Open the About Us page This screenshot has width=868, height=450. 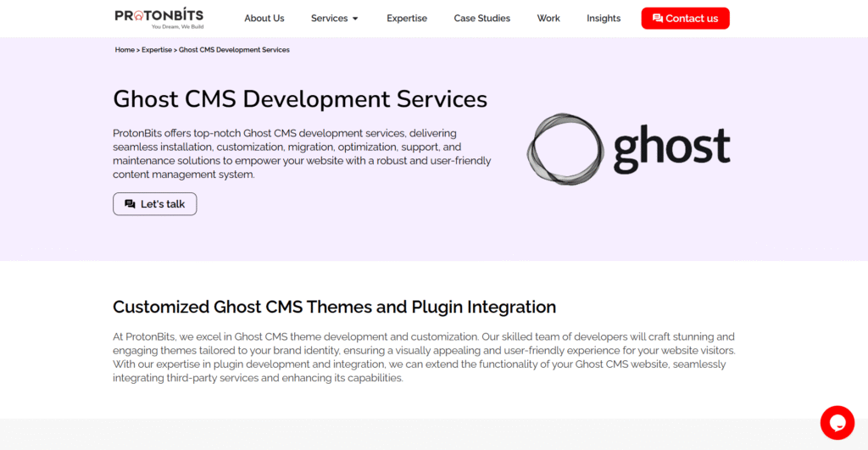pyautogui.click(x=264, y=19)
